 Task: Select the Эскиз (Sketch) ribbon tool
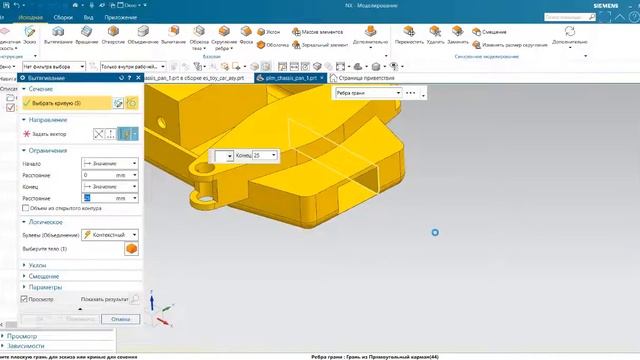point(29,35)
